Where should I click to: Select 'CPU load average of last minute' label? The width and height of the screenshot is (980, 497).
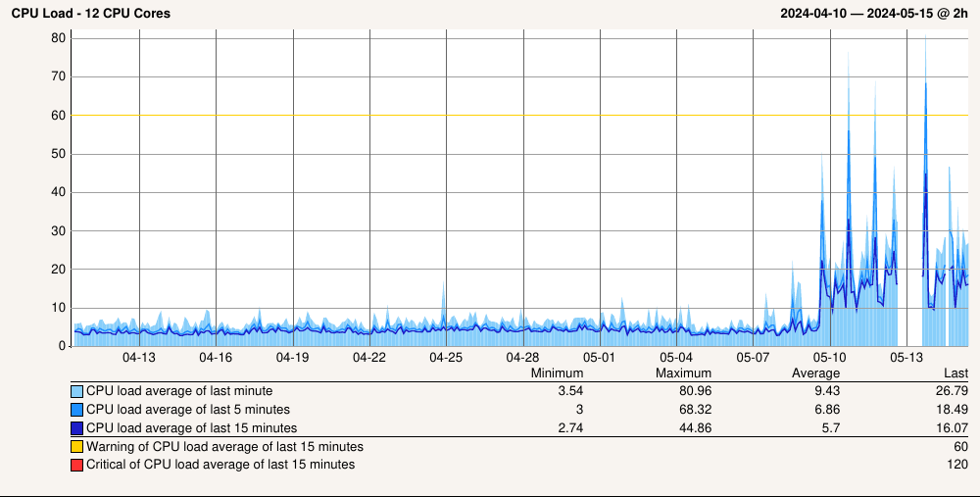click(179, 391)
